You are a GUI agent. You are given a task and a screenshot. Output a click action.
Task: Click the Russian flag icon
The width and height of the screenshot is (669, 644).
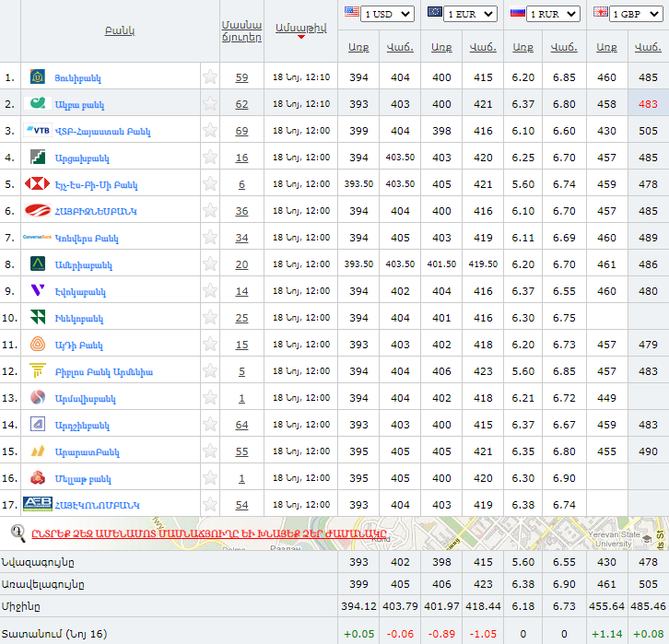(518, 12)
